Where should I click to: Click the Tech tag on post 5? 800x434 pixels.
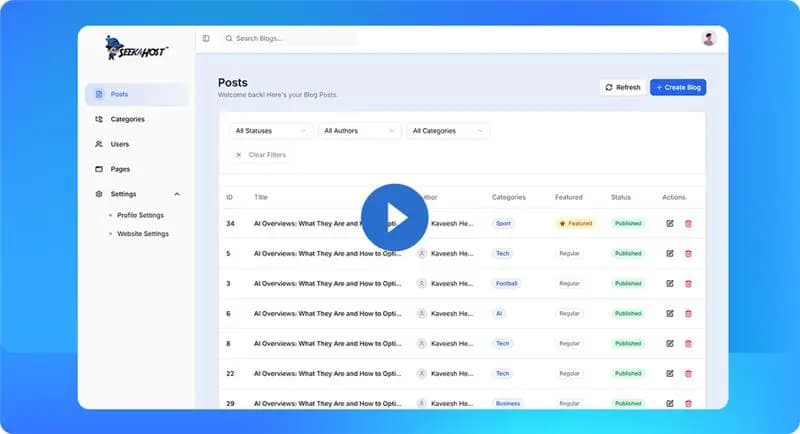pyautogui.click(x=503, y=253)
